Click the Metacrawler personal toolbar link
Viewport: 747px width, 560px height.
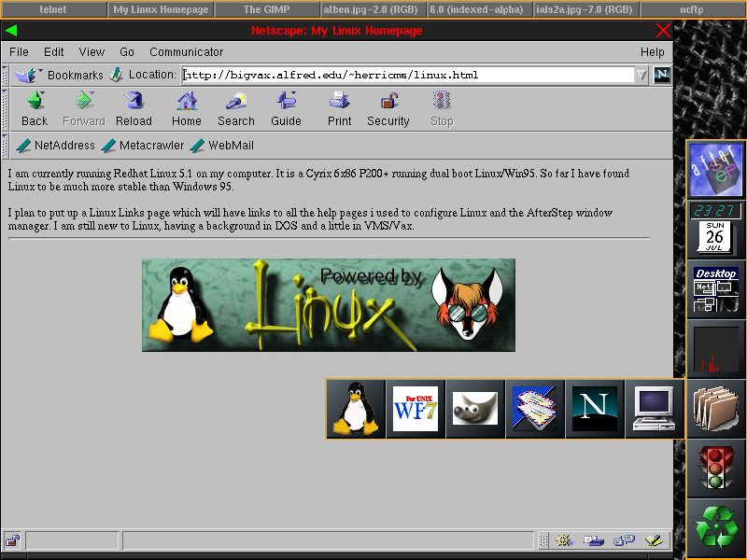(x=143, y=146)
